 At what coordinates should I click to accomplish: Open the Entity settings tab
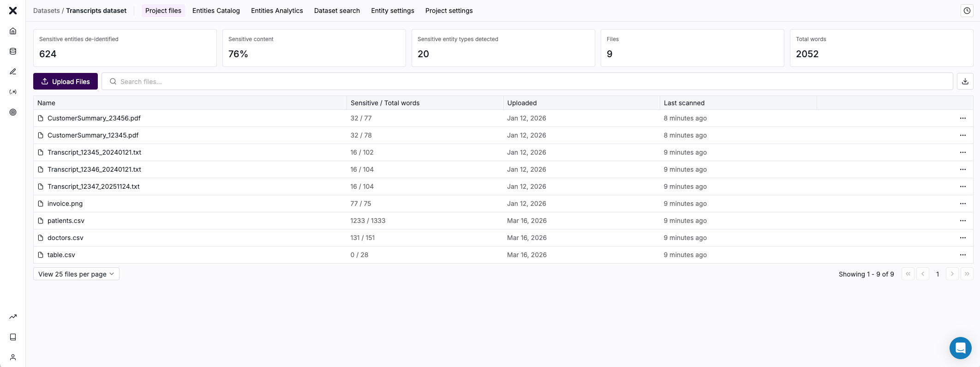392,11
